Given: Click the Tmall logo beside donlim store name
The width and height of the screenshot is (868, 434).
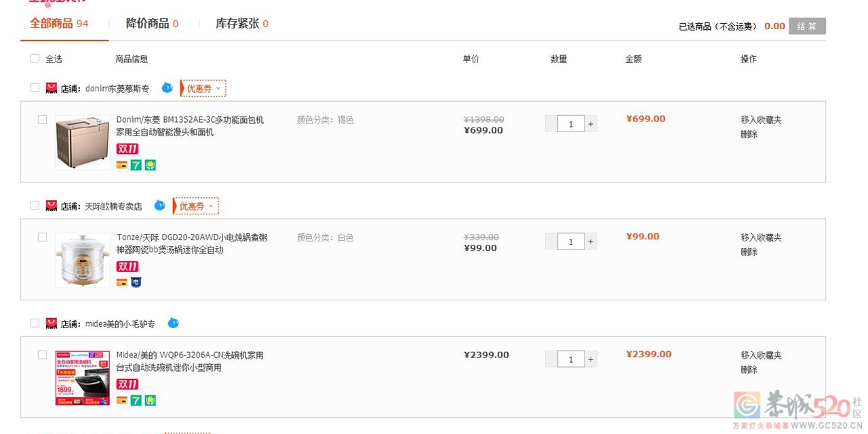Looking at the screenshot, I should coord(52,88).
